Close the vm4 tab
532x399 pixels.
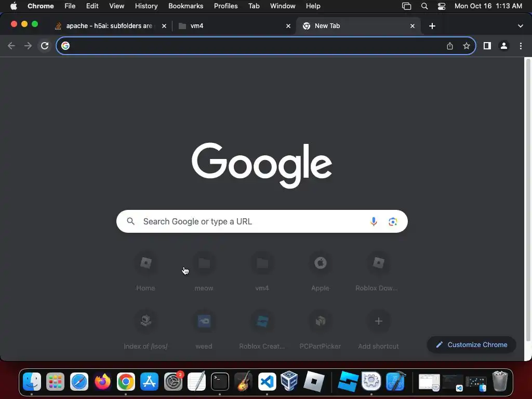[288, 26]
